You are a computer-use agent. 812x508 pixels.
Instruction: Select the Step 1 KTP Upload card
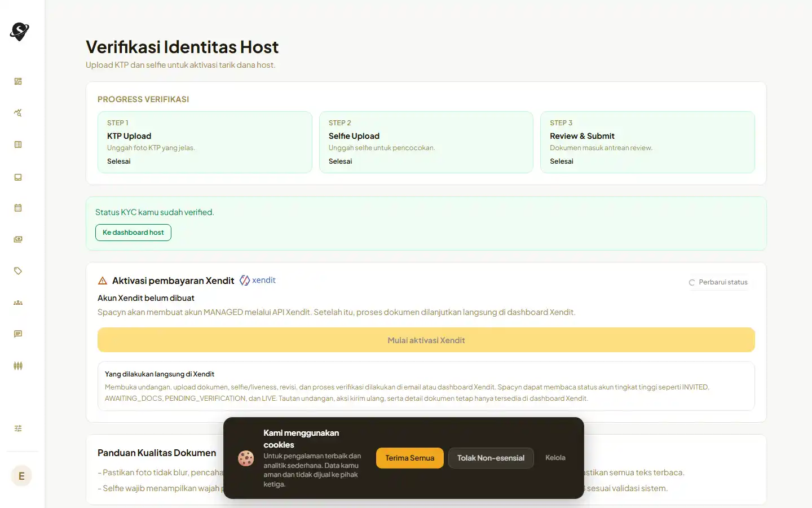(x=205, y=142)
